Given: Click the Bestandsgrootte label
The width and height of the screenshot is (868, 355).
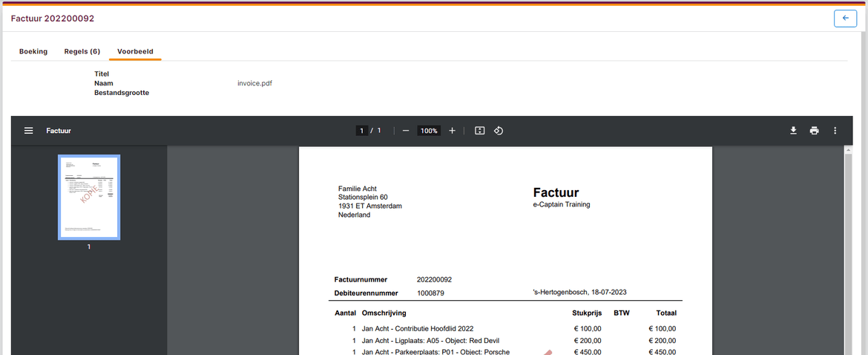Looking at the screenshot, I should [122, 93].
